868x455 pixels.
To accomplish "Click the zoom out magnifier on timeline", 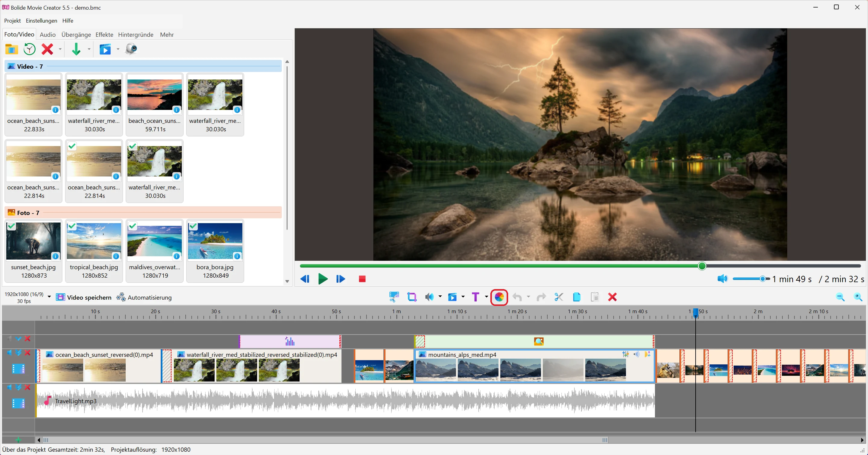I will (840, 297).
